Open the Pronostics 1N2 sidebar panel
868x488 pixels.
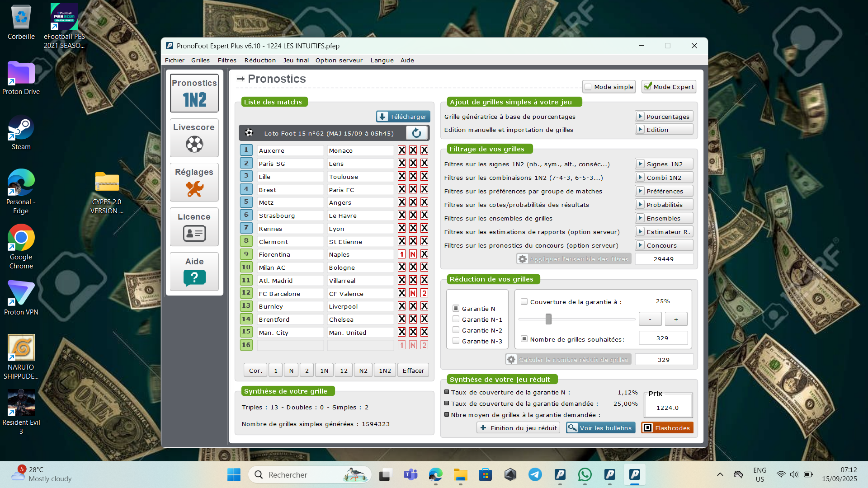point(194,93)
